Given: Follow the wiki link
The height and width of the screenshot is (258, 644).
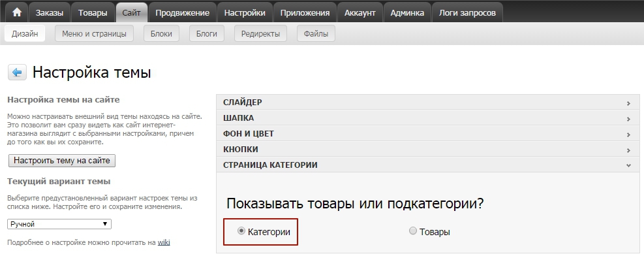Looking at the screenshot, I should 164,242.
